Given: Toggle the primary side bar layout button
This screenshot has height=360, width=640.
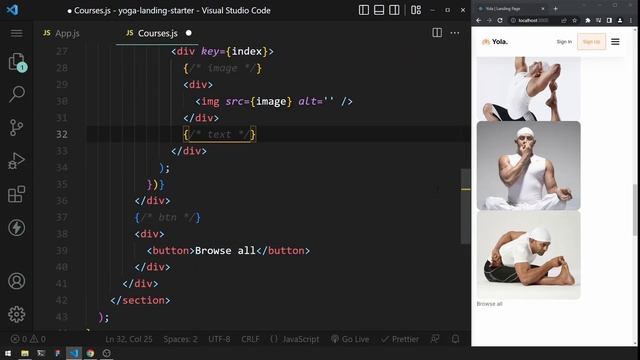Looking at the screenshot, I should pos(364,10).
